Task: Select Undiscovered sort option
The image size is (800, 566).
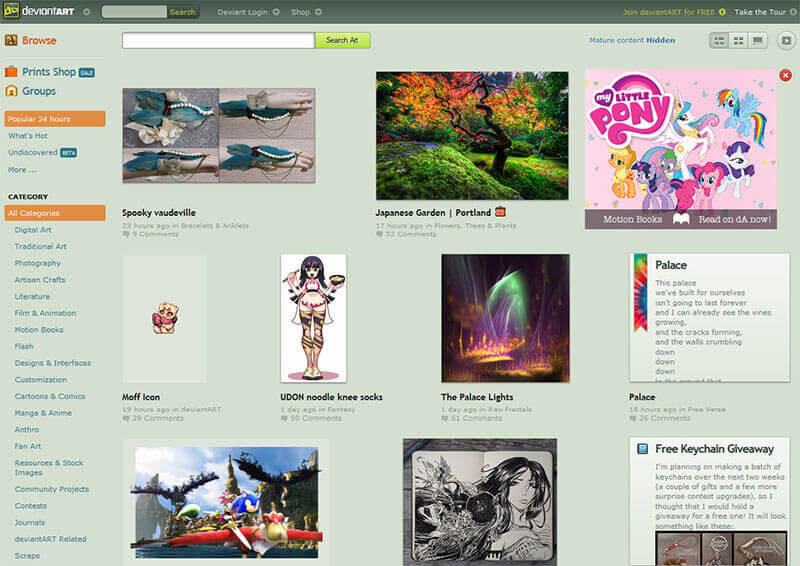Action: pos(33,153)
